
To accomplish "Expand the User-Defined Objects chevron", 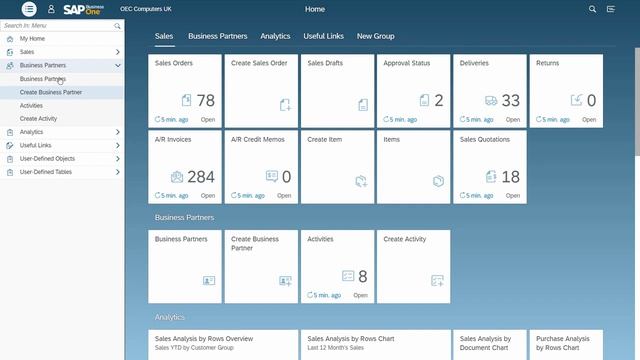I will click(x=118, y=158).
